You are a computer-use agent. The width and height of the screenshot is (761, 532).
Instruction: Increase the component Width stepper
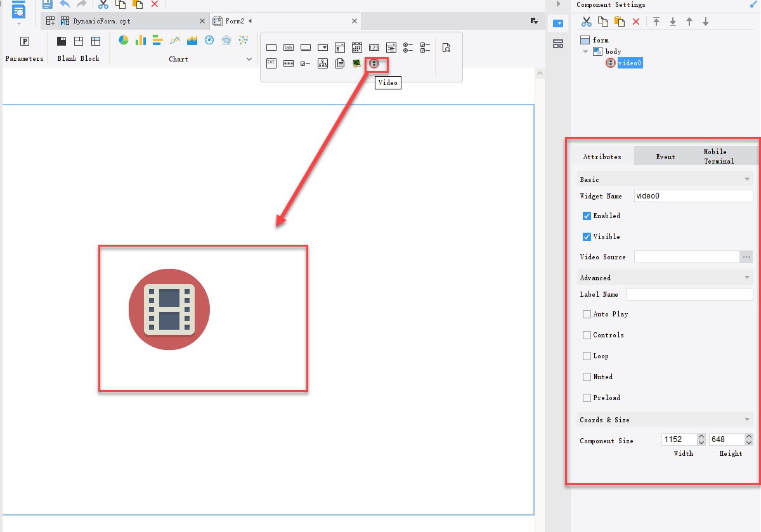pos(701,437)
